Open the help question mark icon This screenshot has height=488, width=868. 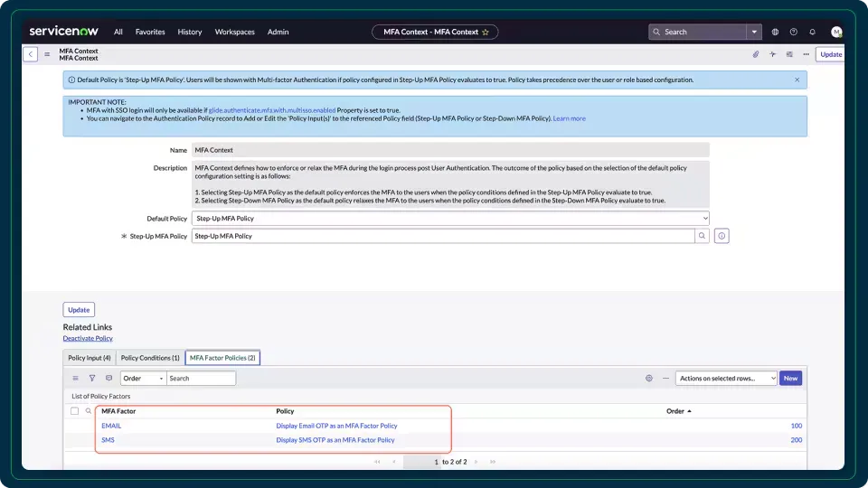[793, 33]
